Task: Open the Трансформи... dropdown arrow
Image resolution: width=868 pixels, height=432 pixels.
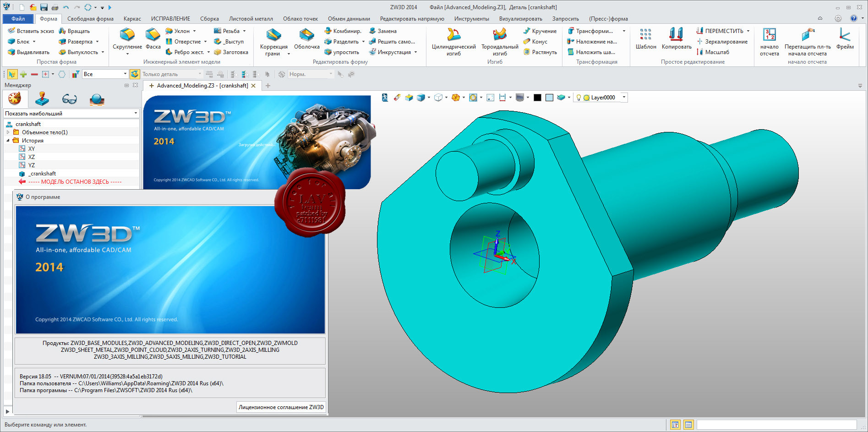Action: (x=624, y=31)
